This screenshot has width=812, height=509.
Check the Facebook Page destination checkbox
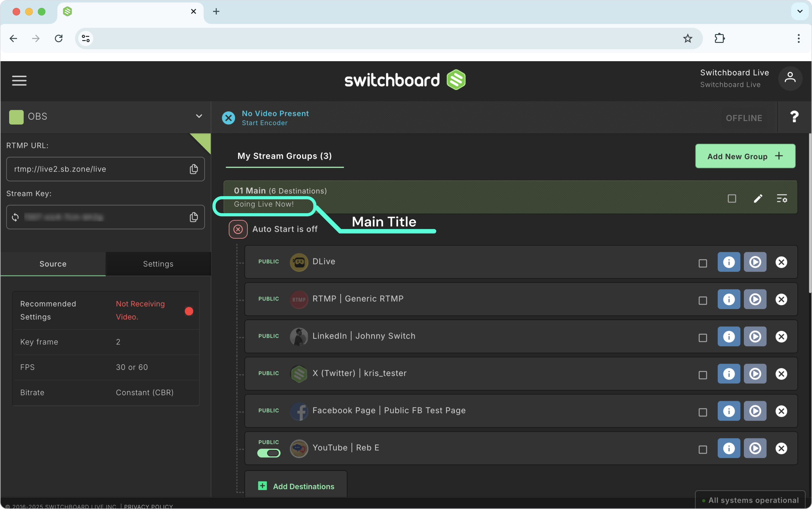point(703,412)
